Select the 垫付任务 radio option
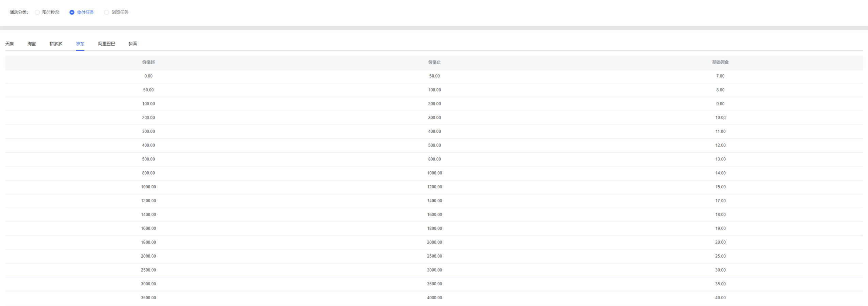The width and height of the screenshot is (868, 306). (72, 12)
